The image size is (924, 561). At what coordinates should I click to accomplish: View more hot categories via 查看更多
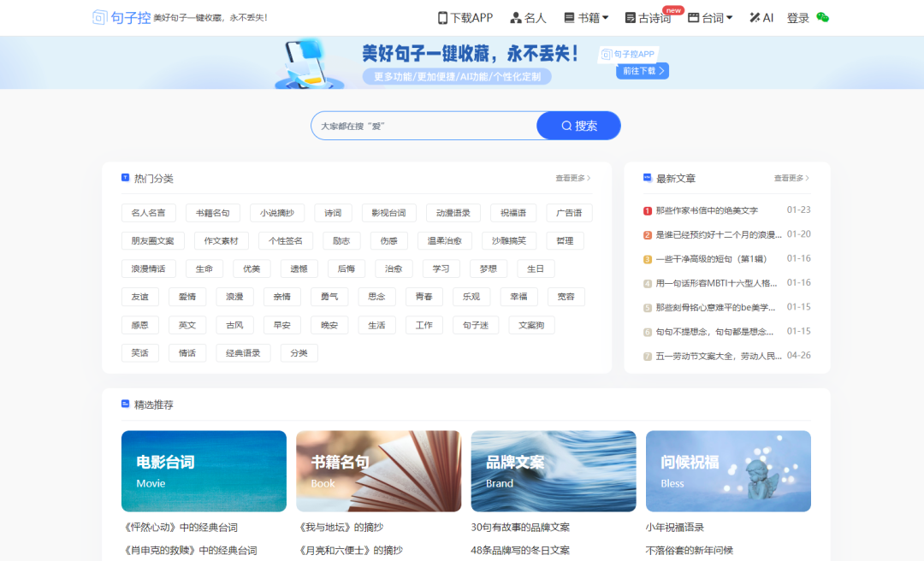coord(572,178)
